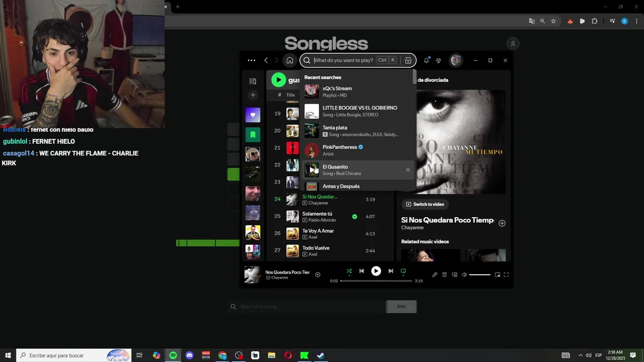Open What's New notifications bell
Screen dimensions: 644x362
[x=426, y=60]
